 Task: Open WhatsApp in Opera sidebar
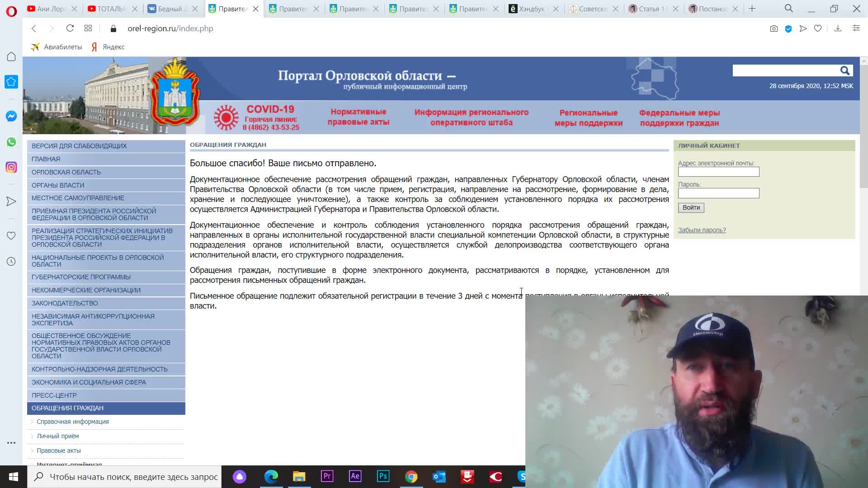tap(11, 142)
